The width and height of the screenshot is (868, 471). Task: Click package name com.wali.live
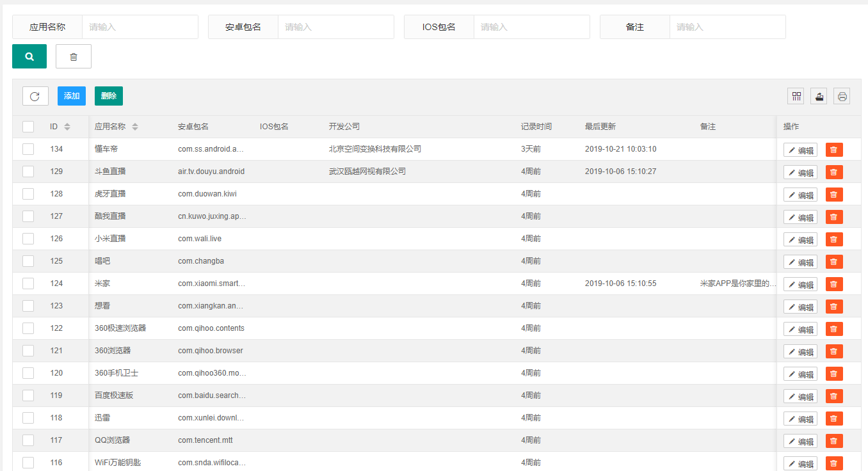pyautogui.click(x=200, y=239)
